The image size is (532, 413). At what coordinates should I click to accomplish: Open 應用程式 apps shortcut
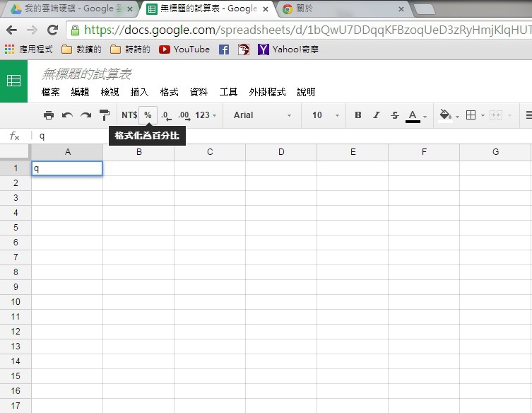pos(29,50)
